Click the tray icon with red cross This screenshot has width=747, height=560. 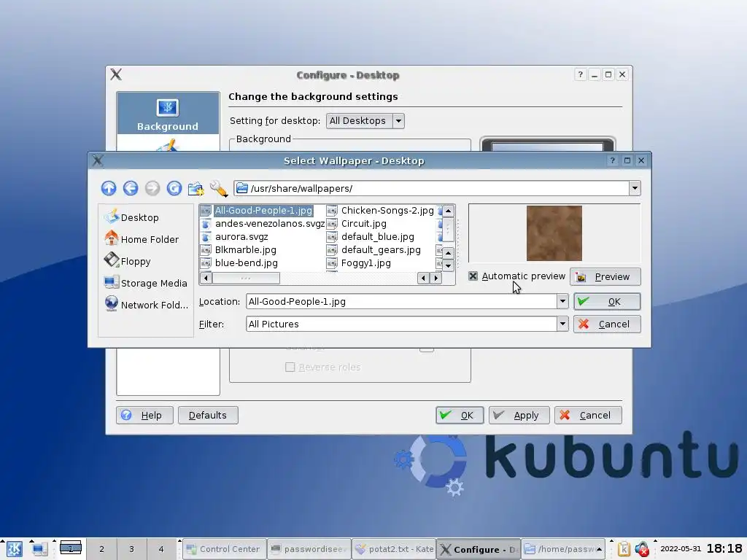(642, 549)
